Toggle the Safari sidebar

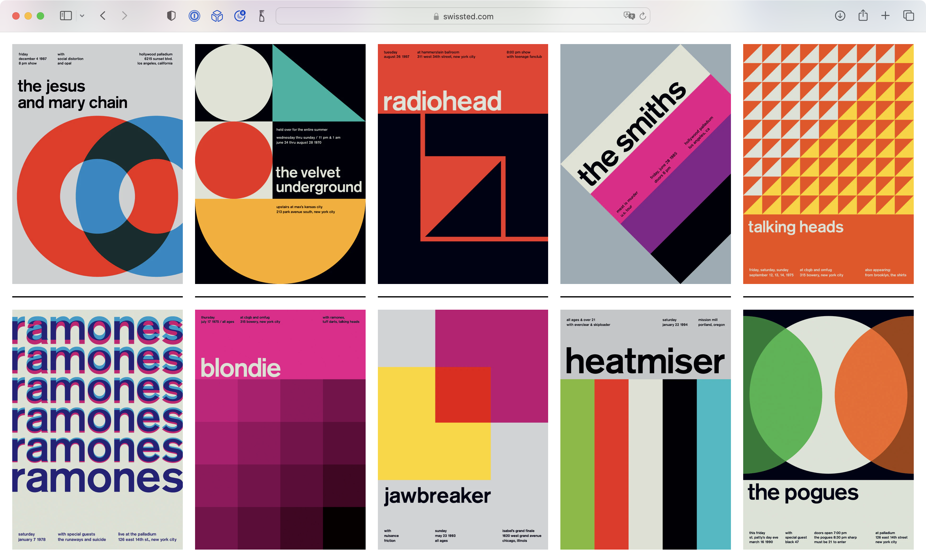tap(66, 16)
